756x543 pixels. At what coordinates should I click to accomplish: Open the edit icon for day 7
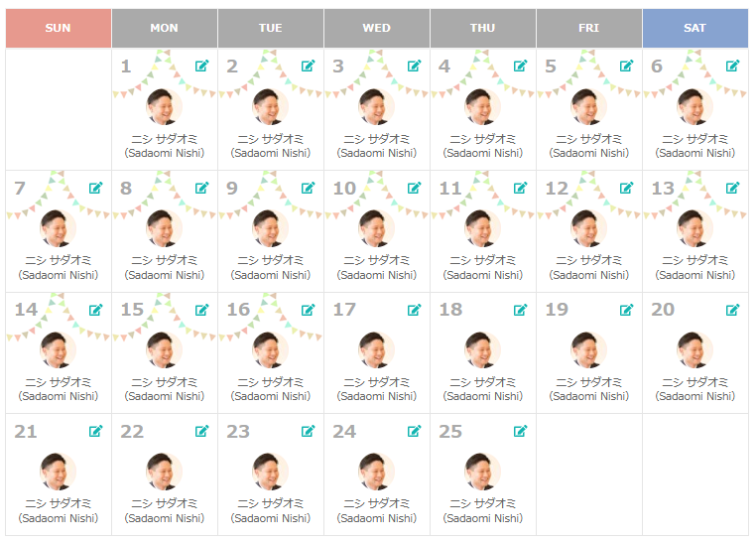[x=96, y=188]
